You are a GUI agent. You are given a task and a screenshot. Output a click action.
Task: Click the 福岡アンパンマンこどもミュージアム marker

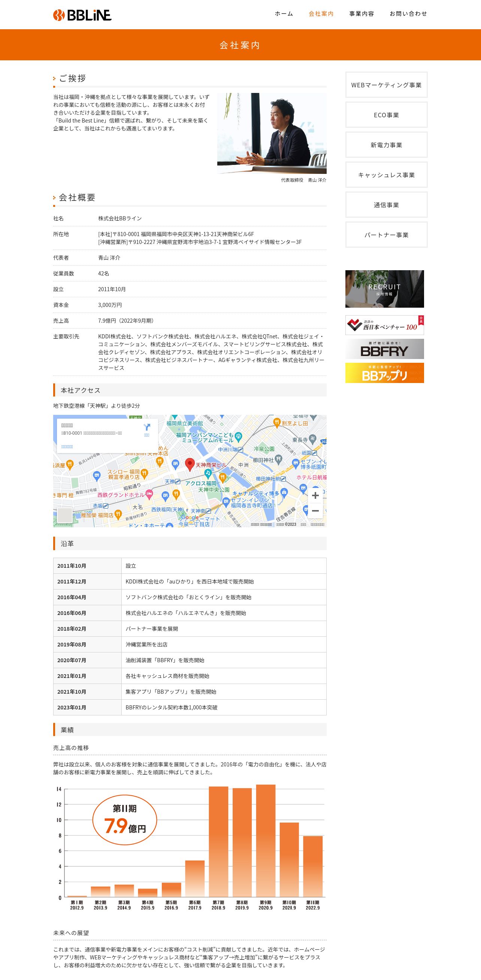(238, 436)
